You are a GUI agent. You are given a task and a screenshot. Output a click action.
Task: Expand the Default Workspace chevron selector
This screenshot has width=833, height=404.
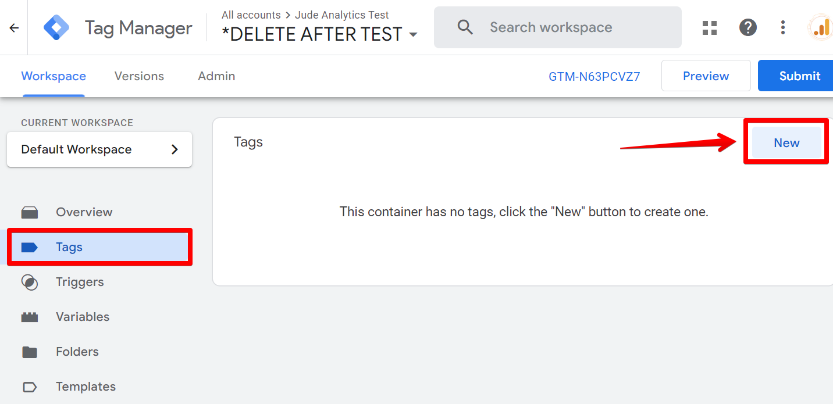point(174,150)
